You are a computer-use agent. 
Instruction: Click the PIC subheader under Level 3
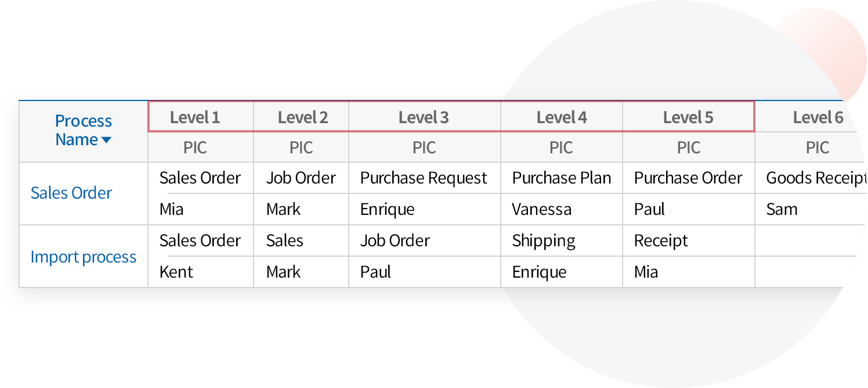tap(424, 148)
